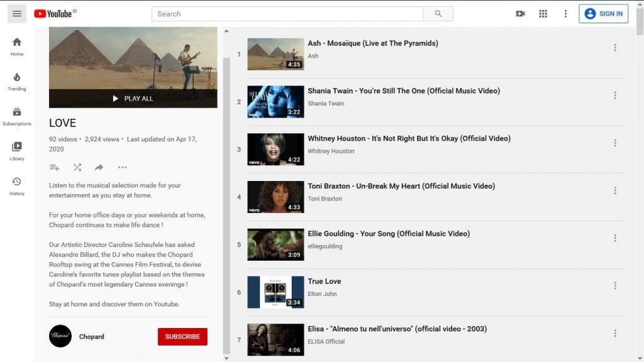This screenshot has width=644, height=362.
Task: Open Library in the sidebar
Action: click(x=17, y=151)
